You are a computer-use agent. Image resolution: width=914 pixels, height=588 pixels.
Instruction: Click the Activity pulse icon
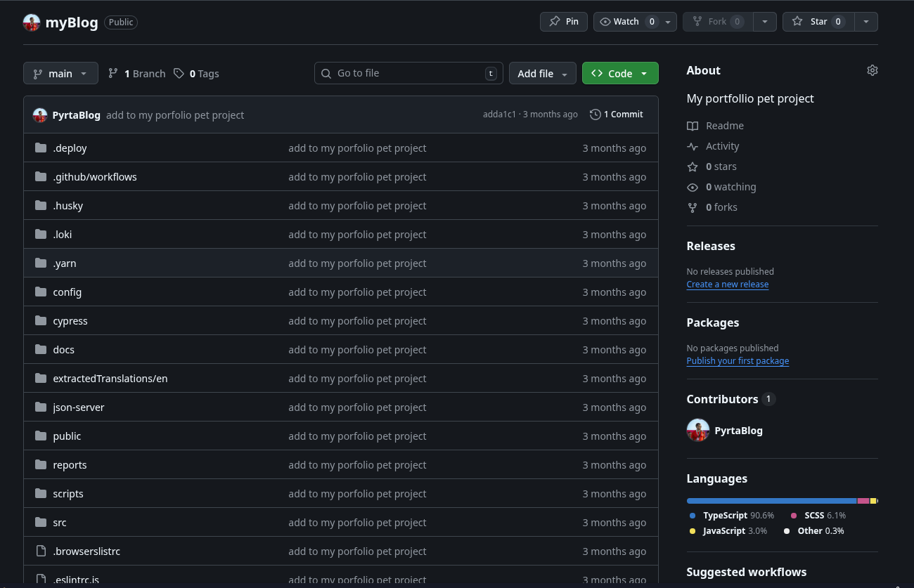[693, 146]
